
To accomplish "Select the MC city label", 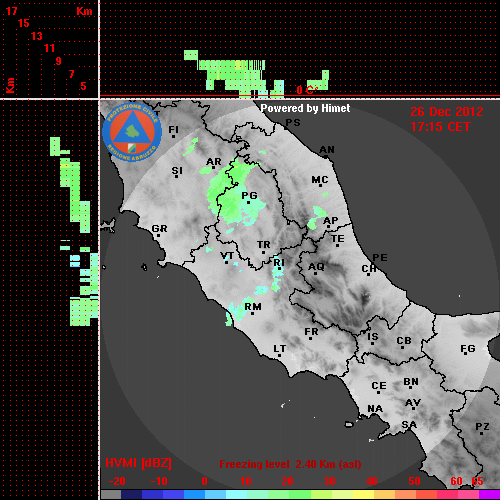I will pos(320,180).
